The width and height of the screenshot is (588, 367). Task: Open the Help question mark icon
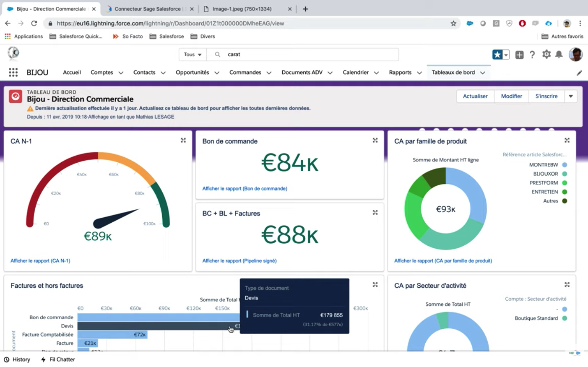(532, 55)
